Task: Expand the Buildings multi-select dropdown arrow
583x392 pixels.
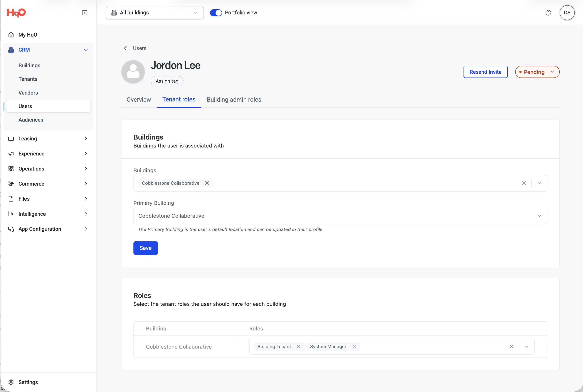Action: (x=540, y=183)
